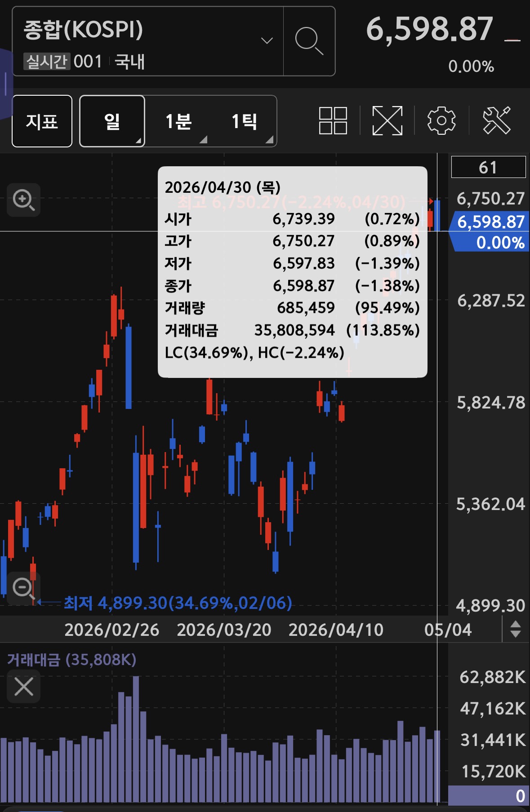Close the 거래대금 volume panel

pos(24,686)
